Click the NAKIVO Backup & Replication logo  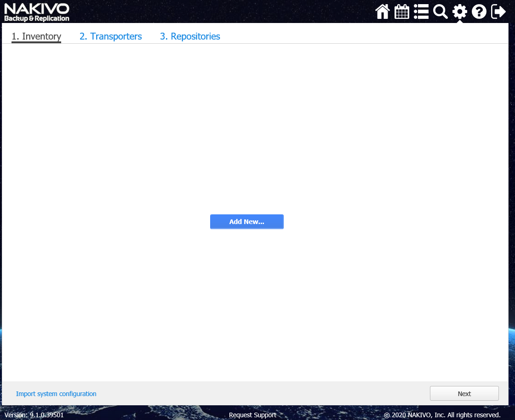[37, 12]
